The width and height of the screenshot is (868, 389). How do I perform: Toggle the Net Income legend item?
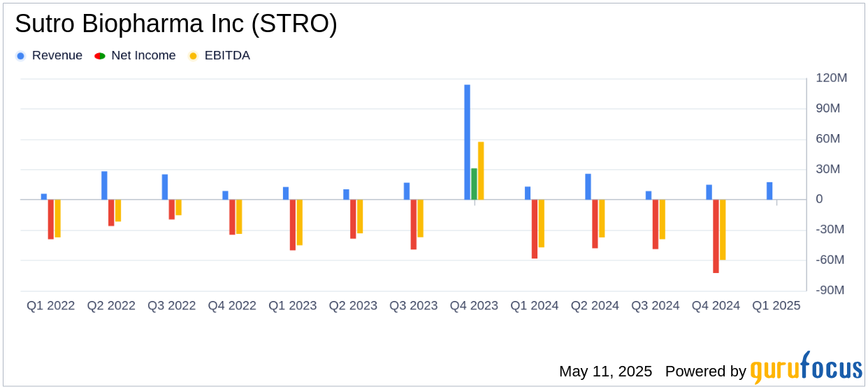136,56
